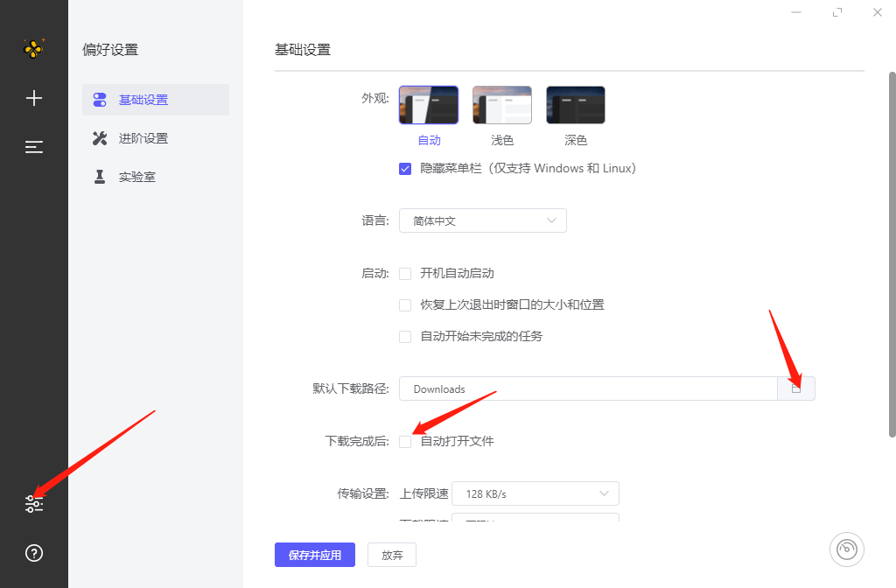
Task: Click the 偏好设置 heading
Action: (110, 50)
